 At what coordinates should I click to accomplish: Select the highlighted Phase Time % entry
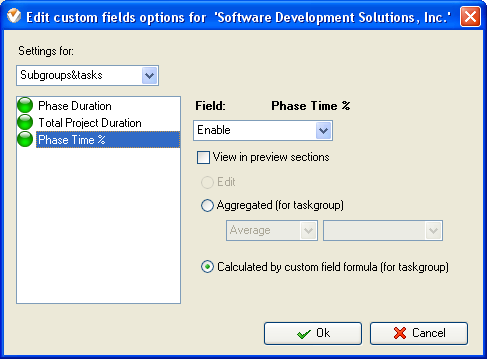click(108, 140)
